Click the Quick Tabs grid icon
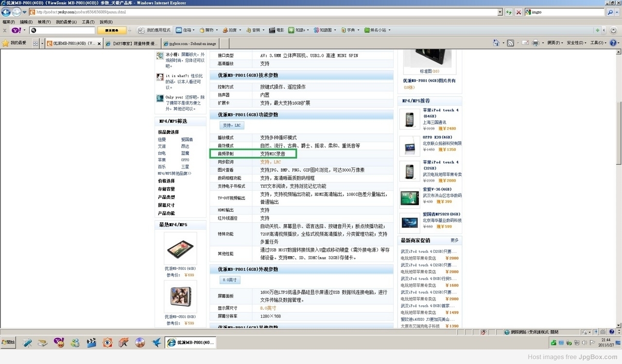This screenshot has width=622, height=364. (x=35, y=43)
